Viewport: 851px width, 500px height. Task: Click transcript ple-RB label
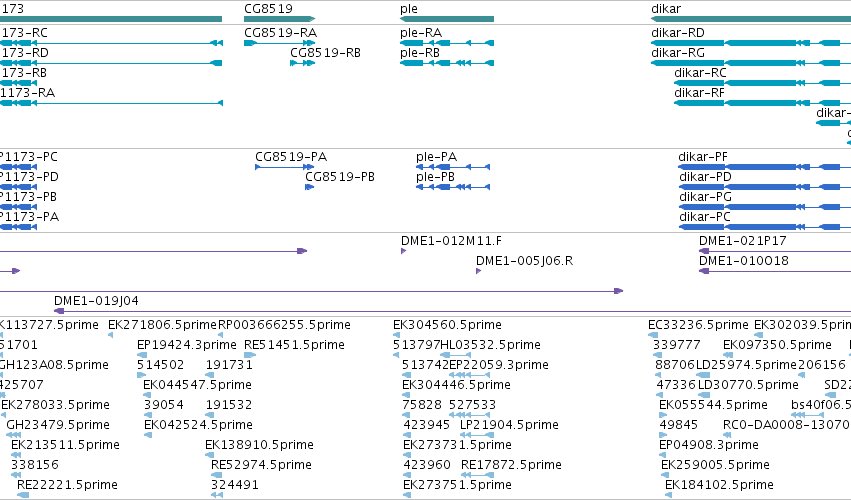(x=420, y=53)
